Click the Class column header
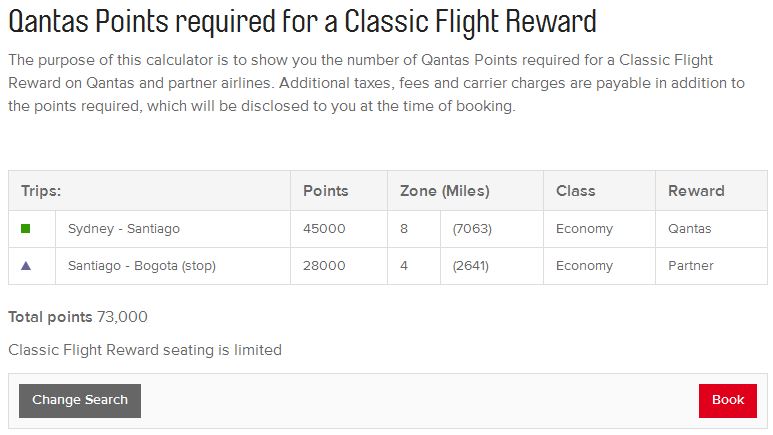This screenshot has height=435, width=773. [575, 191]
